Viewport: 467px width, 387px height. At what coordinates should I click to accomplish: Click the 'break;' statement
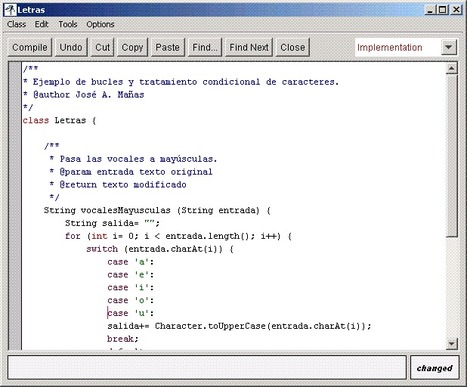coord(123,339)
